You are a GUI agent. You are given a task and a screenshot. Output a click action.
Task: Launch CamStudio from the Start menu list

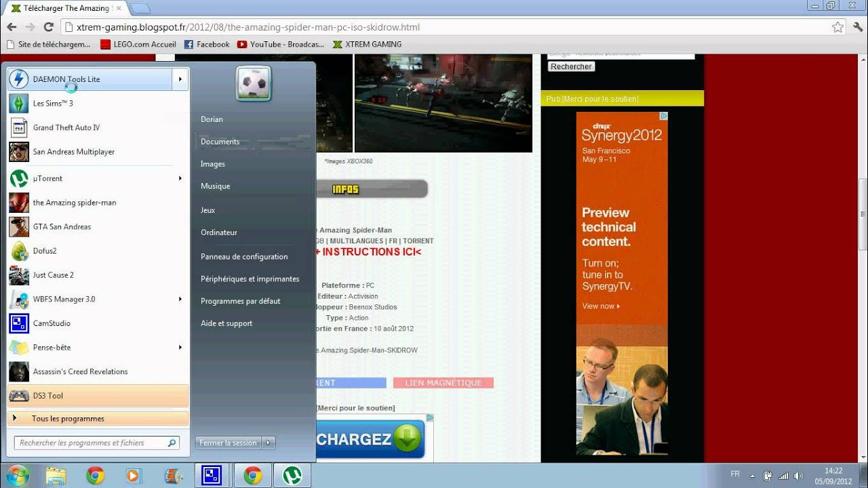point(98,323)
